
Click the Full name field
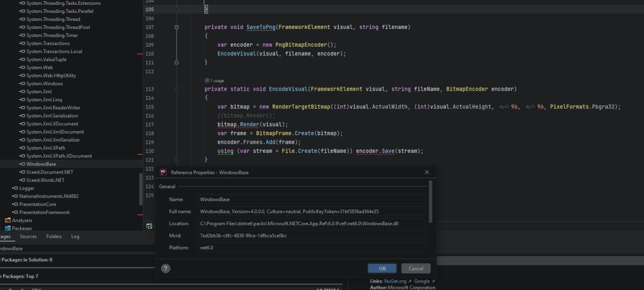(x=311, y=211)
